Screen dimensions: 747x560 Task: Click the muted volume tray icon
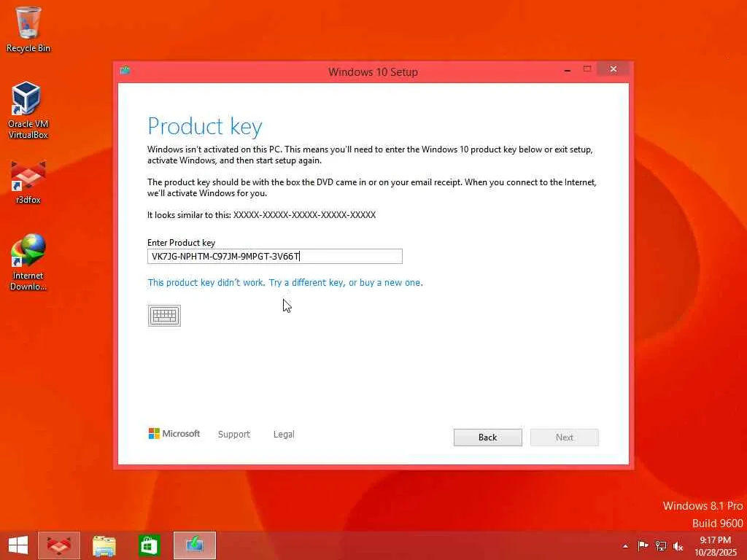(678, 546)
